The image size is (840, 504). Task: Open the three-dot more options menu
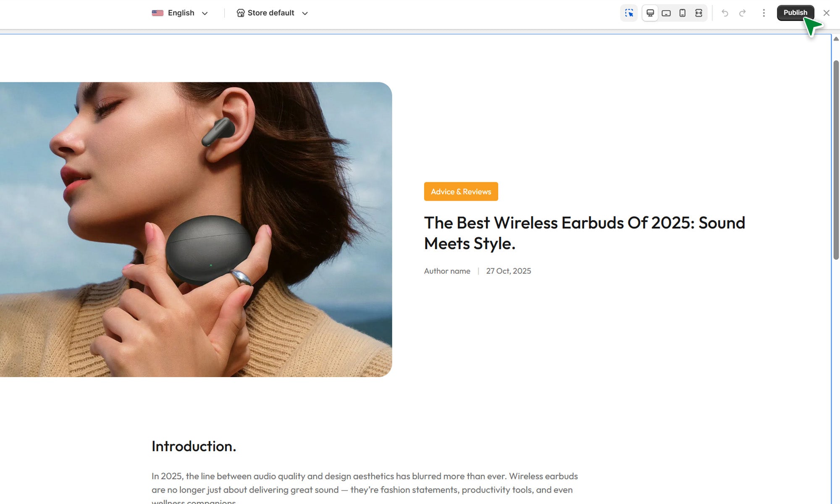[x=764, y=13]
